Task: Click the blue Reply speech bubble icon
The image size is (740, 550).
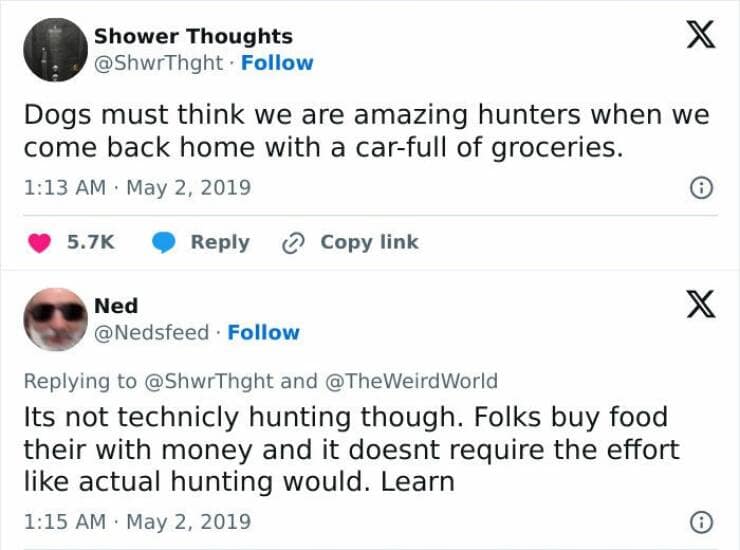Action: tap(164, 243)
